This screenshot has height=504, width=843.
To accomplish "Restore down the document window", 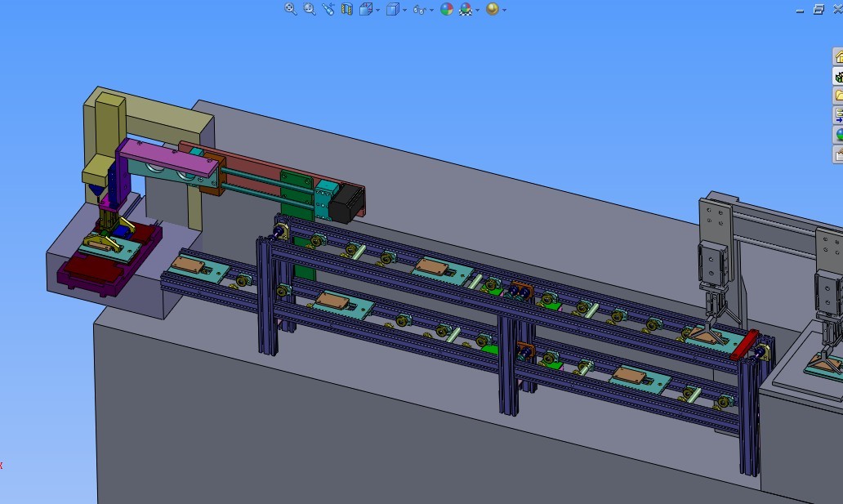I will coord(818,9).
